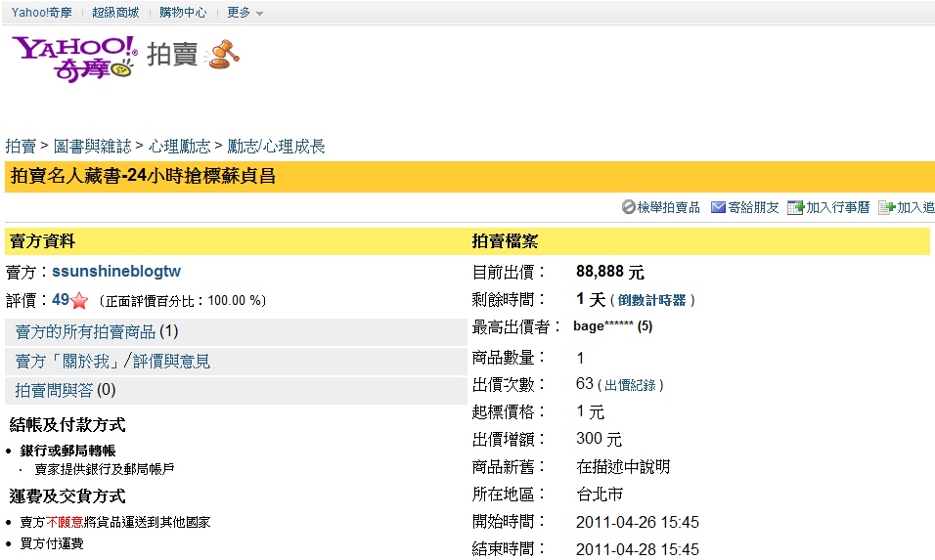View 賣方的所有拍賣商品 (1)
Viewport: 935px width, 560px height.
tap(97, 331)
